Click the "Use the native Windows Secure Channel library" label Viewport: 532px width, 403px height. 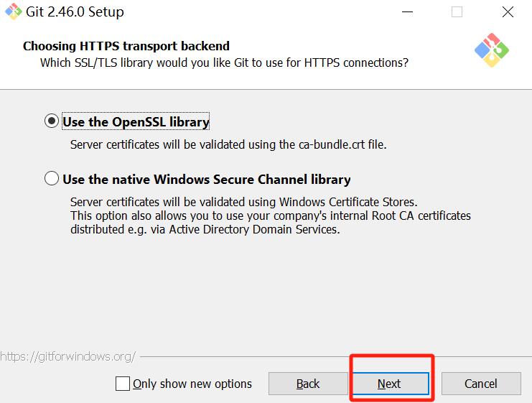click(207, 180)
